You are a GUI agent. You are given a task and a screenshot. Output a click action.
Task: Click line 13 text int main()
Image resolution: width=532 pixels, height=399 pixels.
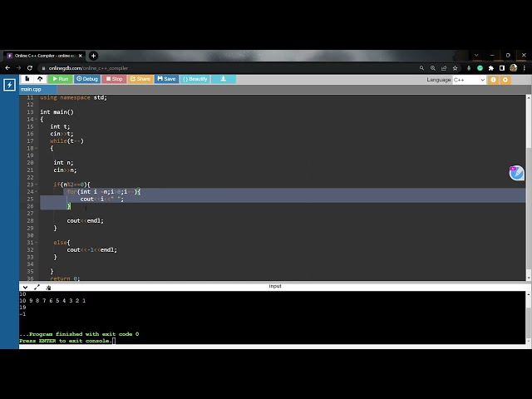coord(57,112)
